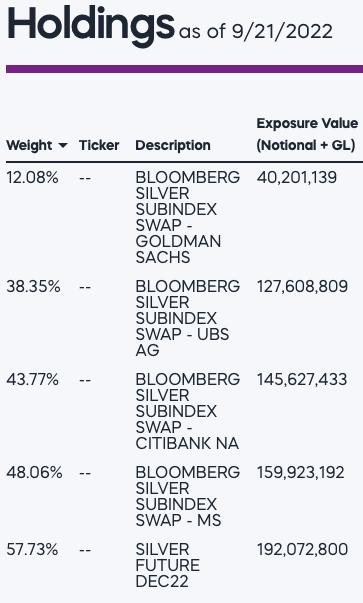Click the Exposure Value (Notional + GL) header

point(307,134)
